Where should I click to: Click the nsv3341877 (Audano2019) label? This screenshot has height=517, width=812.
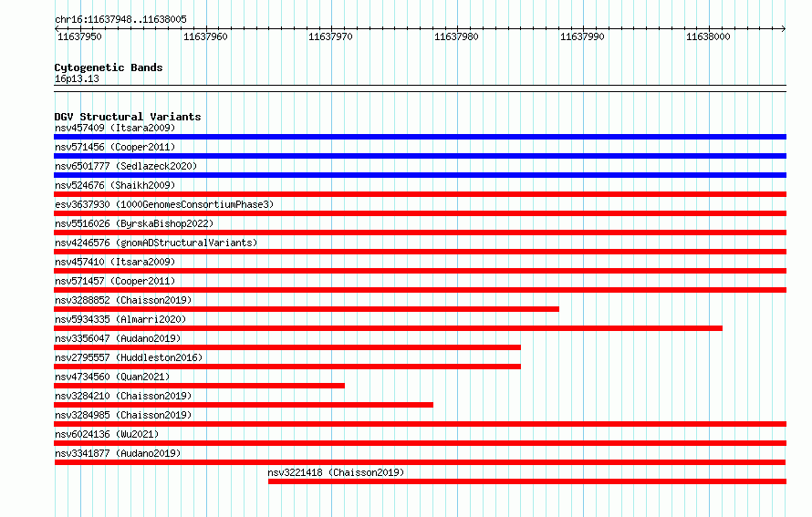[118, 453]
